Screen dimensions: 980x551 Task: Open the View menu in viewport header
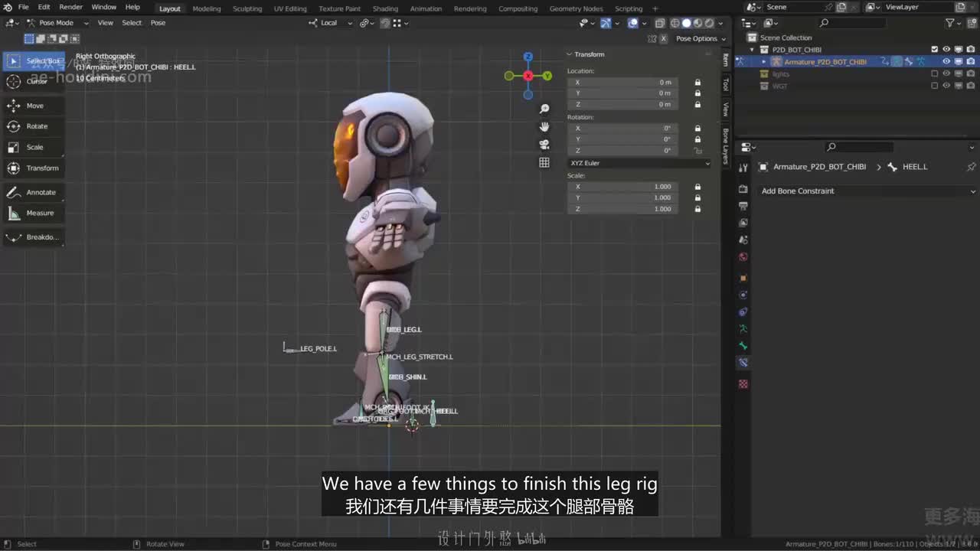[105, 23]
